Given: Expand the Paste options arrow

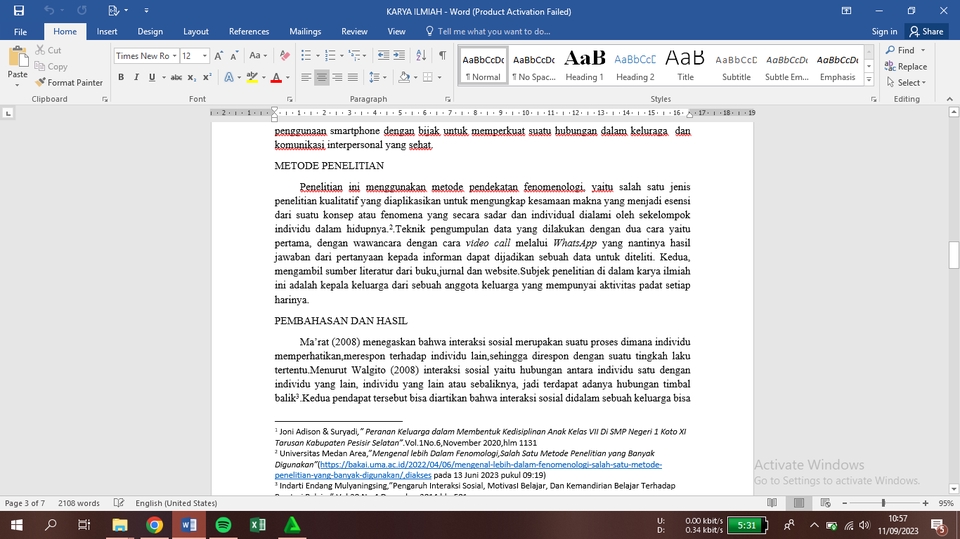Looking at the screenshot, I should point(17,85).
